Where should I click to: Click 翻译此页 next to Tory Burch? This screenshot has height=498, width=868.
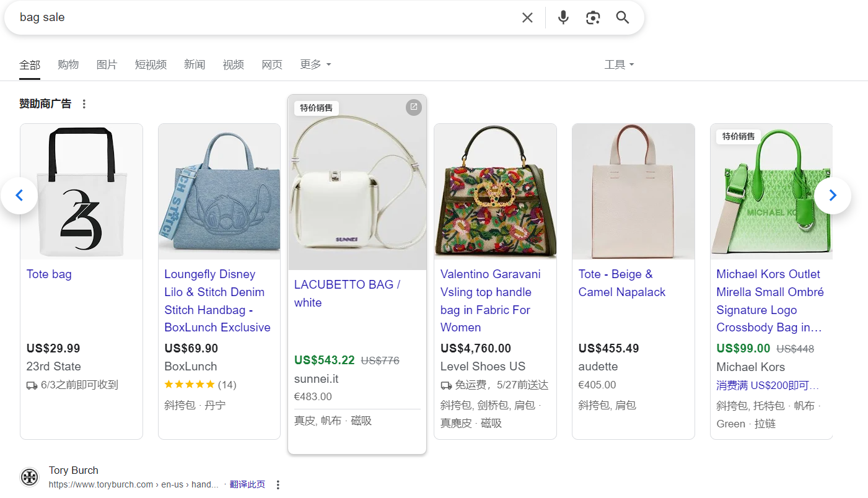[247, 484]
